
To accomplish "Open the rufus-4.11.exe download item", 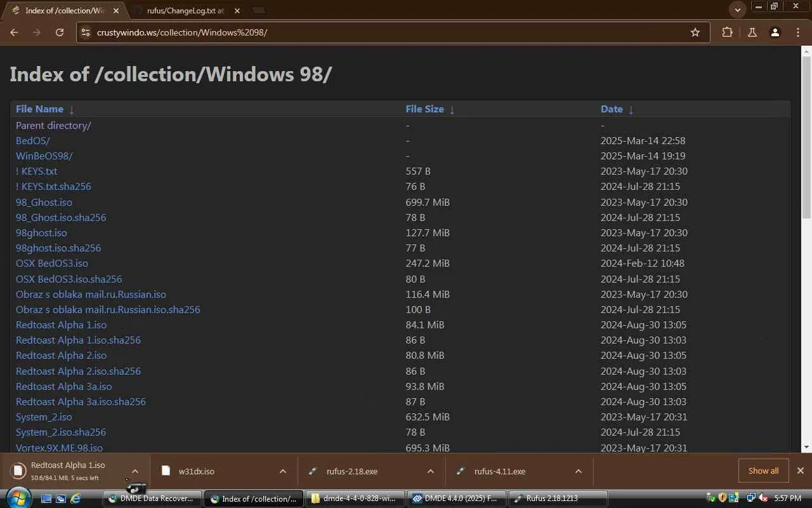I will (x=499, y=471).
